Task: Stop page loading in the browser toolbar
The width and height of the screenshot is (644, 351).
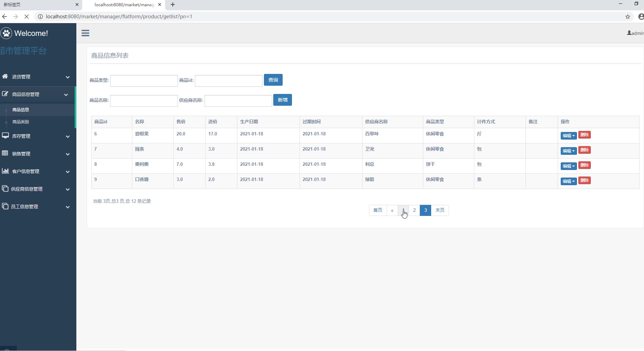Action: tap(26, 17)
